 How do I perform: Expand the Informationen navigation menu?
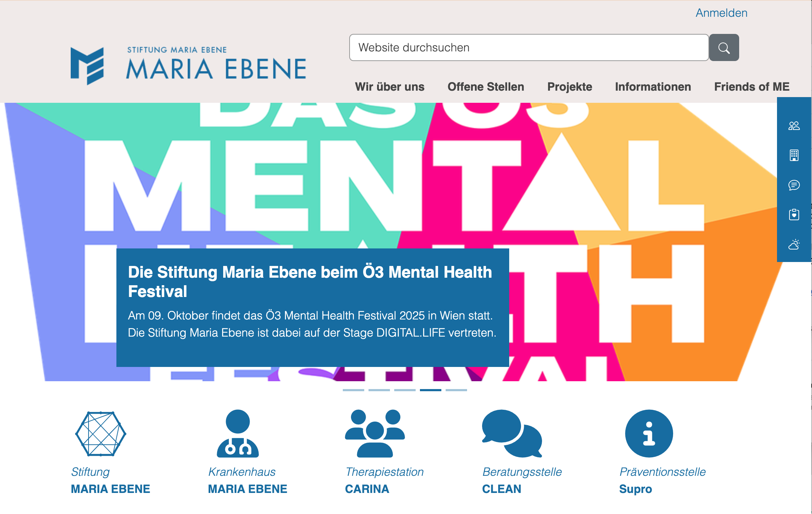coord(653,87)
